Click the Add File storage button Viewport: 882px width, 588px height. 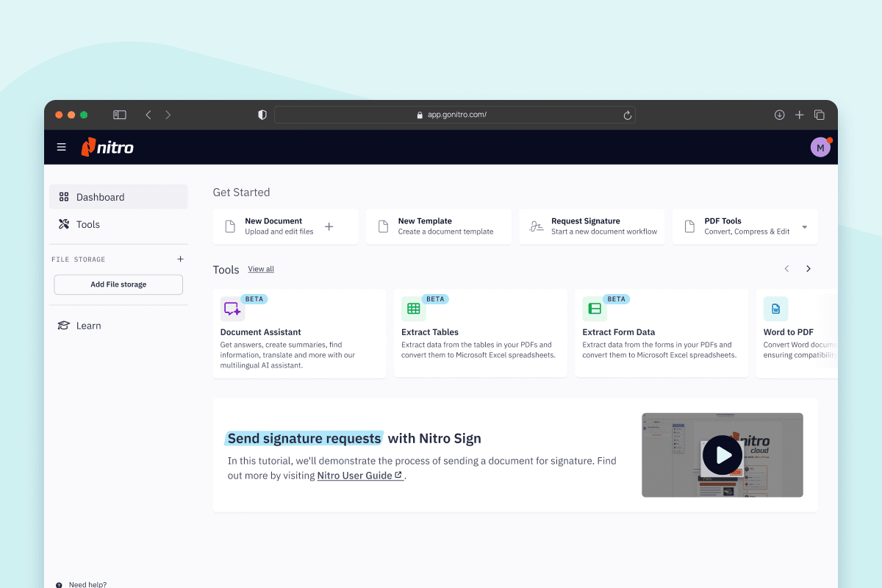[118, 284]
